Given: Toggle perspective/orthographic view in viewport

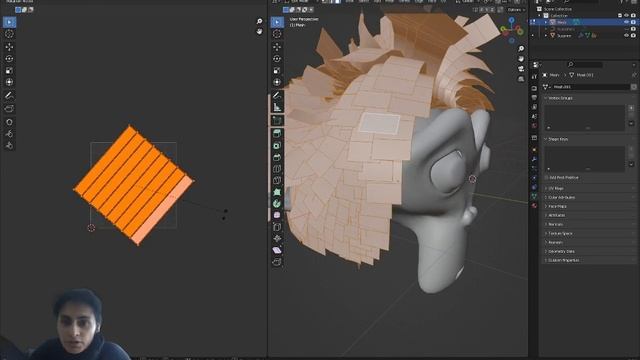Looking at the screenshot, I should tap(521, 79).
